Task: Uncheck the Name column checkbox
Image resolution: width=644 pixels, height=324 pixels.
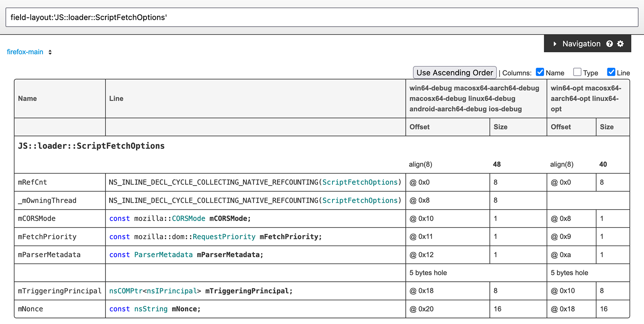Action: point(540,72)
